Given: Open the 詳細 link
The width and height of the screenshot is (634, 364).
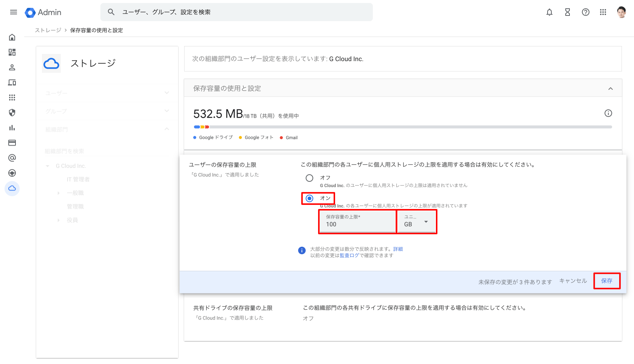Looking at the screenshot, I should (398, 249).
